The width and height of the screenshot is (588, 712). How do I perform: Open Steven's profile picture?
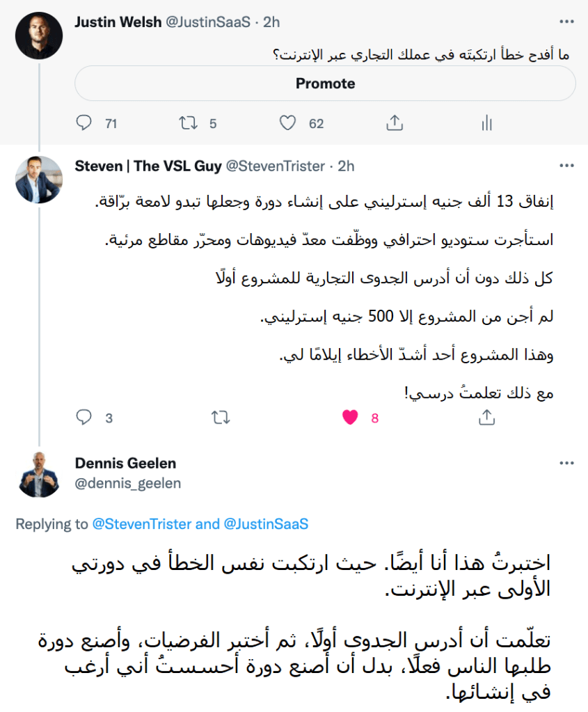click(39, 180)
